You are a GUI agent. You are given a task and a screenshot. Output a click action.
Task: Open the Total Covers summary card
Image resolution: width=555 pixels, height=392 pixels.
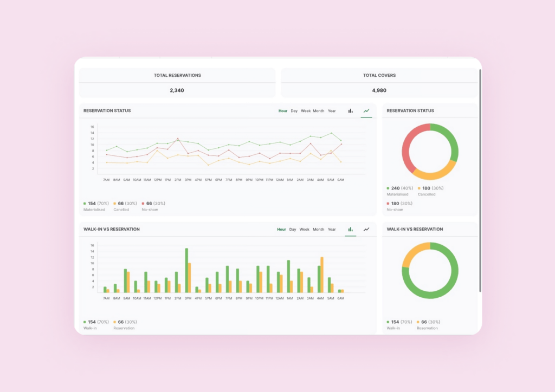pos(379,82)
